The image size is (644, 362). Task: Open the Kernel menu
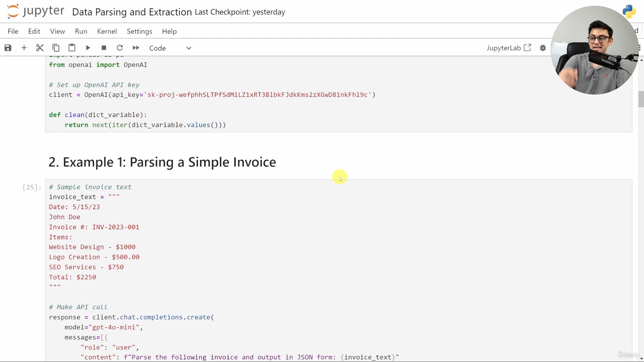107,31
